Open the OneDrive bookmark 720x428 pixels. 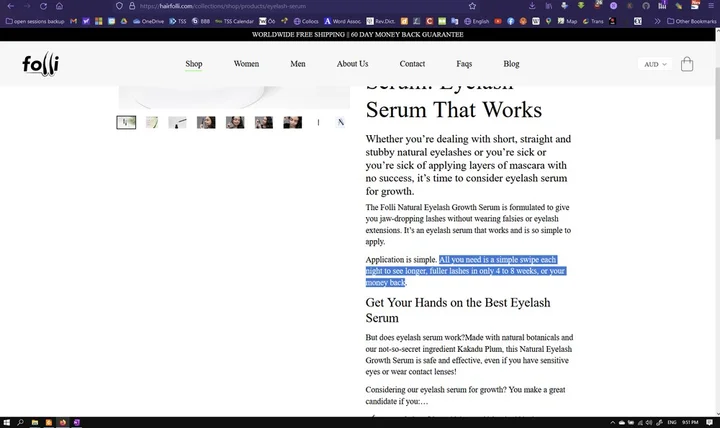(148, 21)
